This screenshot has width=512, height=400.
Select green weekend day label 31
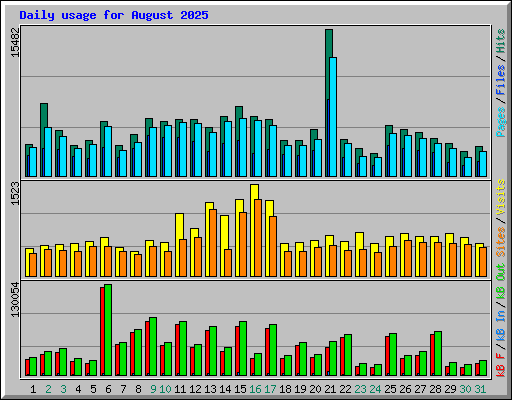pyautogui.click(x=480, y=389)
